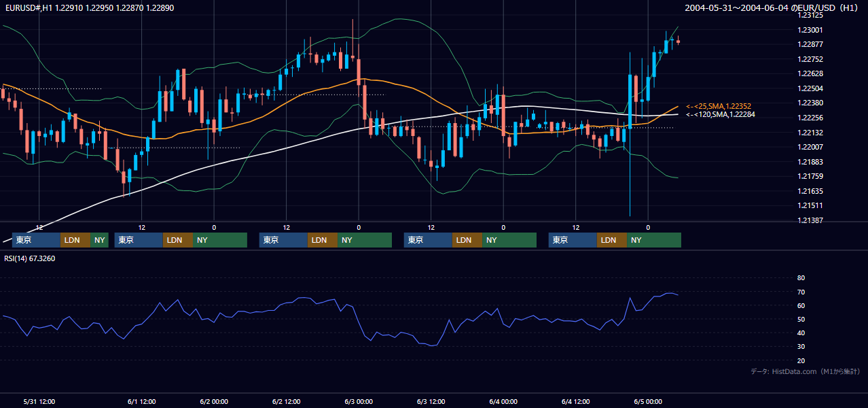
Task: Click the 1.21387 price axis label
Action: (x=810, y=220)
